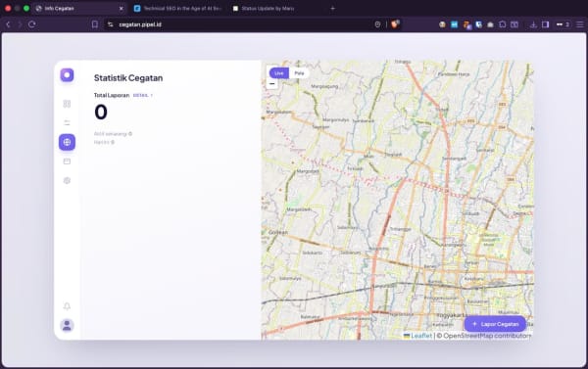Click the Statistik Cegatan heading
Screen dimensions: 588x369
coord(128,78)
